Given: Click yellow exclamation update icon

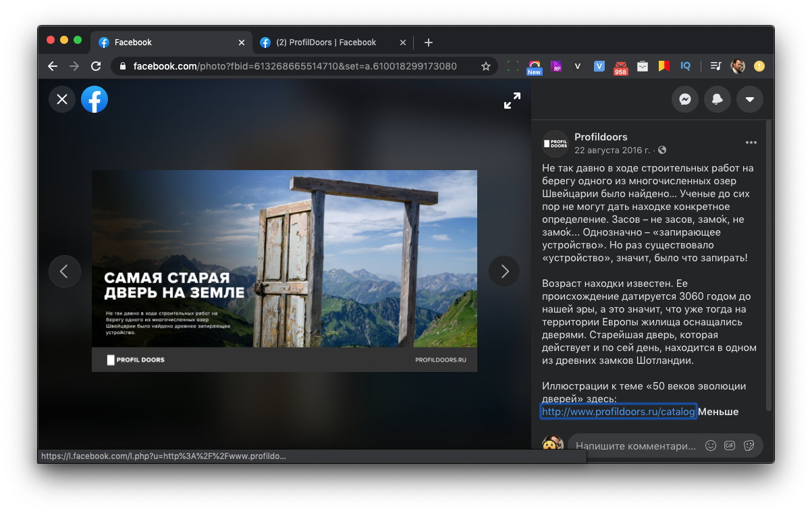Looking at the screenshot, I should pyautogui.click(x=759, y=66).
